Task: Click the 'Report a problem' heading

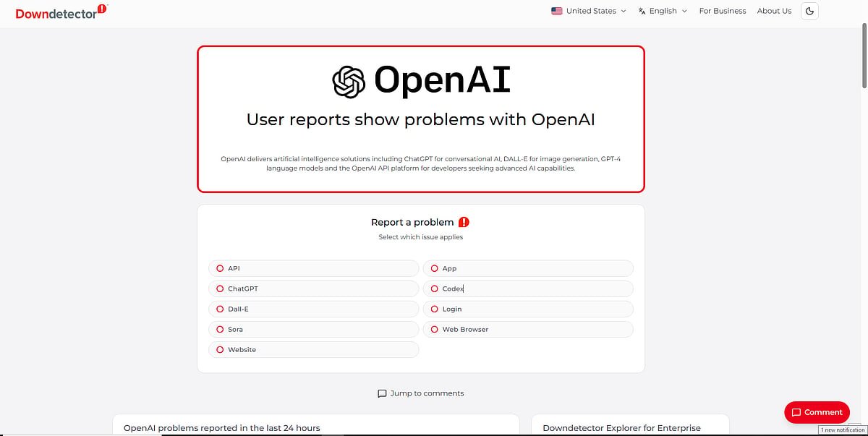Action: [412, 222]
